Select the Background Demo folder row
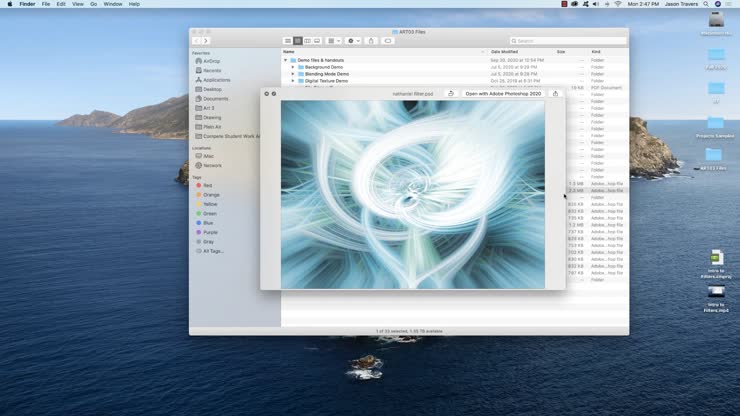The height and width of the screenshot is (416, 740). click(x=454, y=67)
